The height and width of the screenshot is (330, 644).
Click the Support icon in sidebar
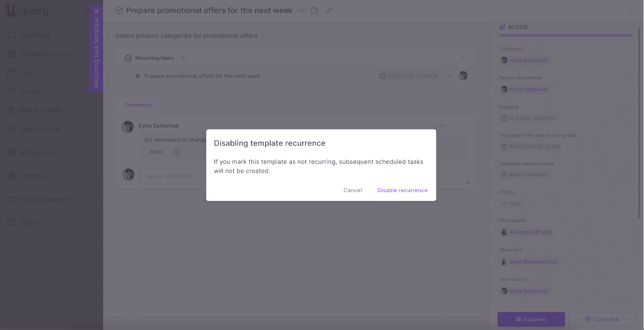(x=12, y=222)
